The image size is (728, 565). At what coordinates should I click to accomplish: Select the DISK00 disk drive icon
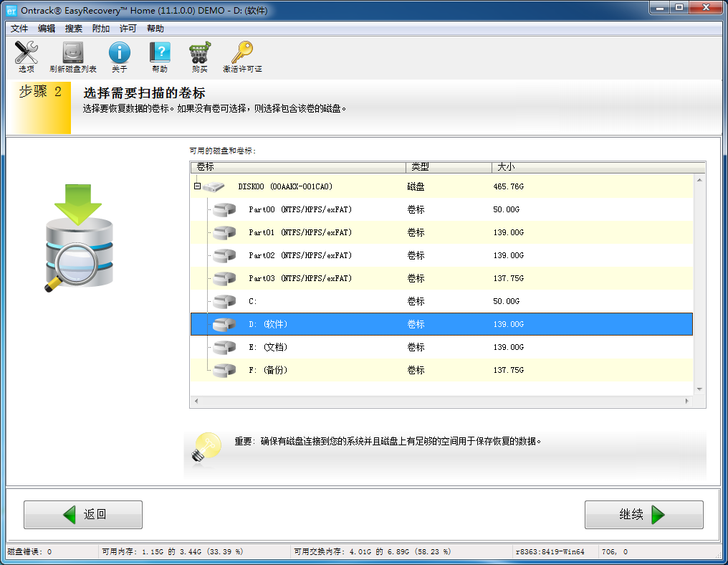click(214, 186)
